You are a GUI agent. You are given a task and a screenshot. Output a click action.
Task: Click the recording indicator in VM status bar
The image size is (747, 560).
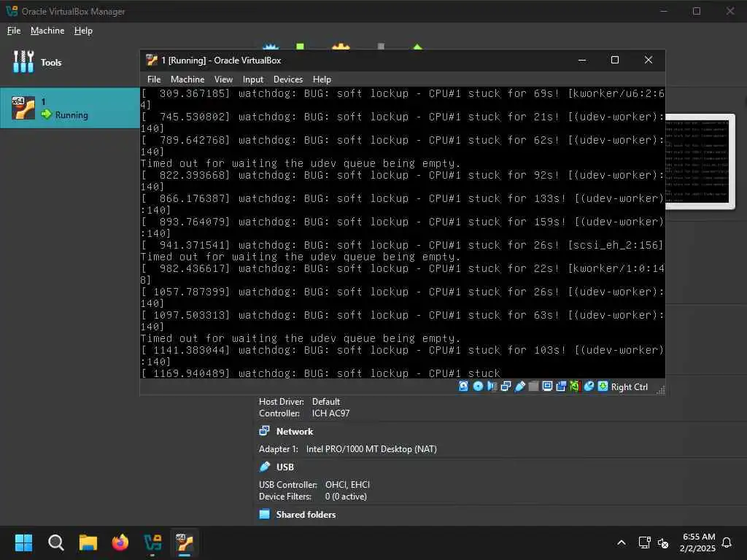point(561,386)
